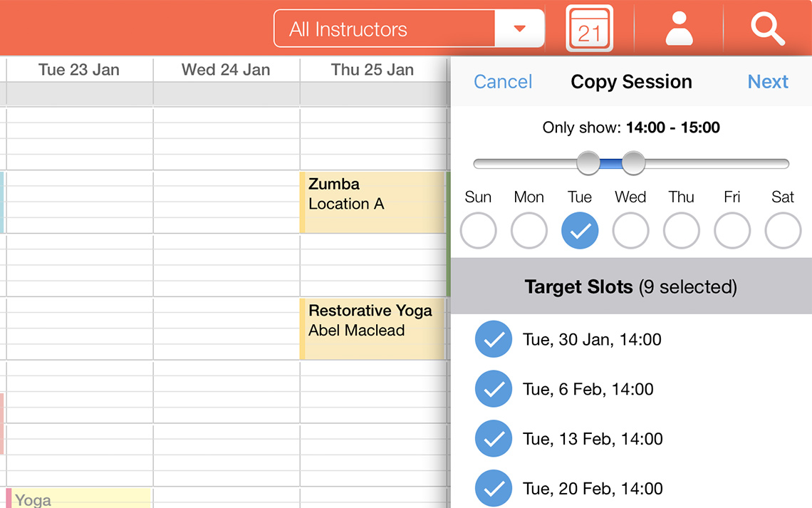Uncheck the Tue, 13 Feb, 14:00 slot
This screenshot has width=812, height=508.
pyautogui.click(x=493, y=439)
